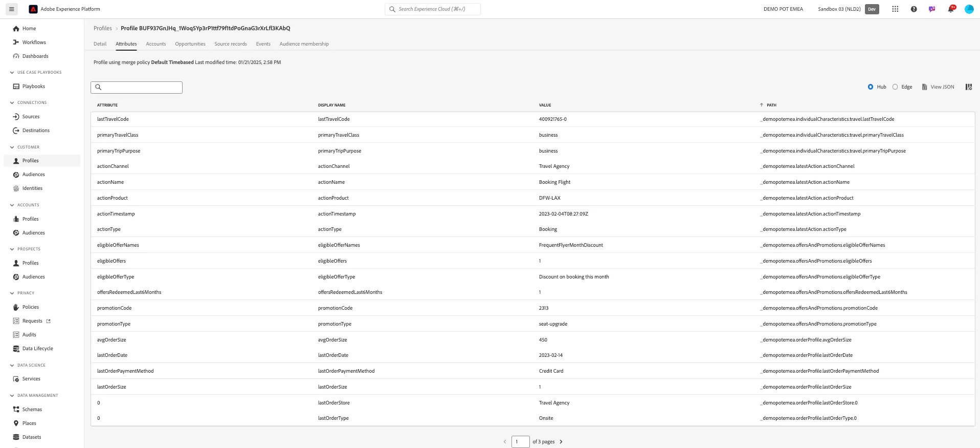The width and height of the screenshot is (980, 448).
Task: Open the help question mark icon
Action: 914,9
